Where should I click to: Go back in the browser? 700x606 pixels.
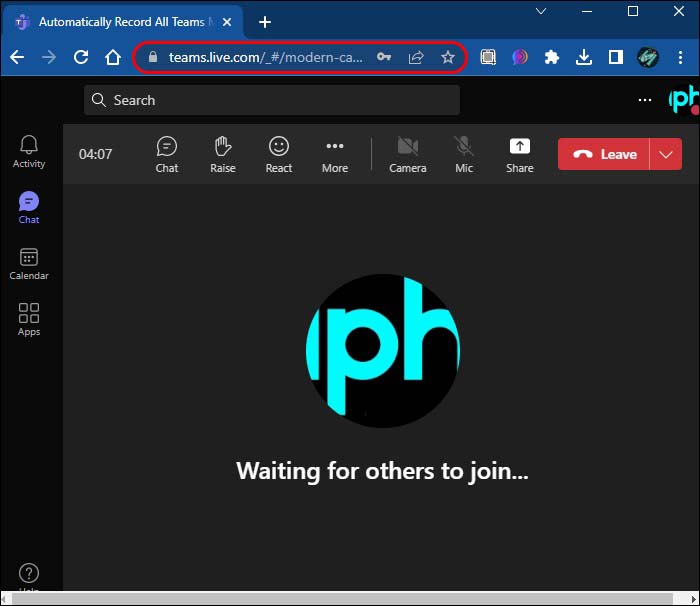(17, 57)
